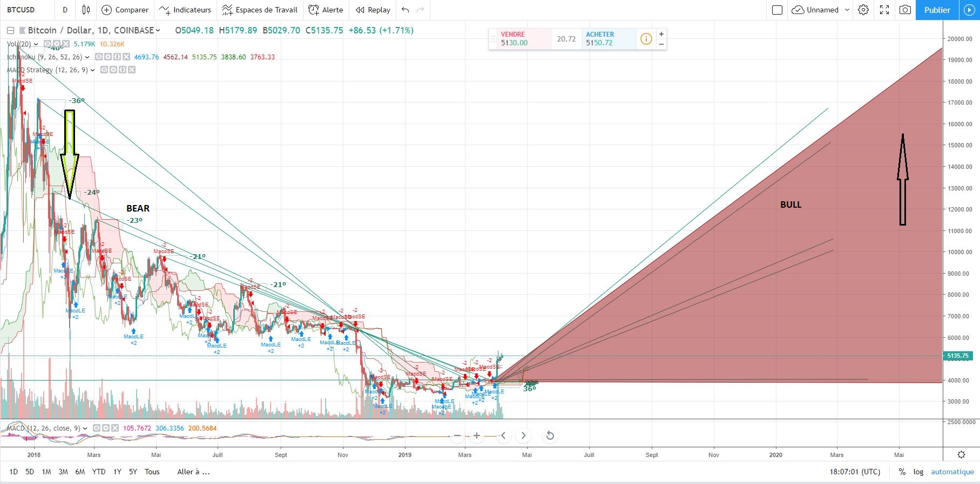Viewport: 980px width, 484px height.
Task: Click VENDRE sell at 5130.00
Action: pyautogui.click(x=524, y=39)
